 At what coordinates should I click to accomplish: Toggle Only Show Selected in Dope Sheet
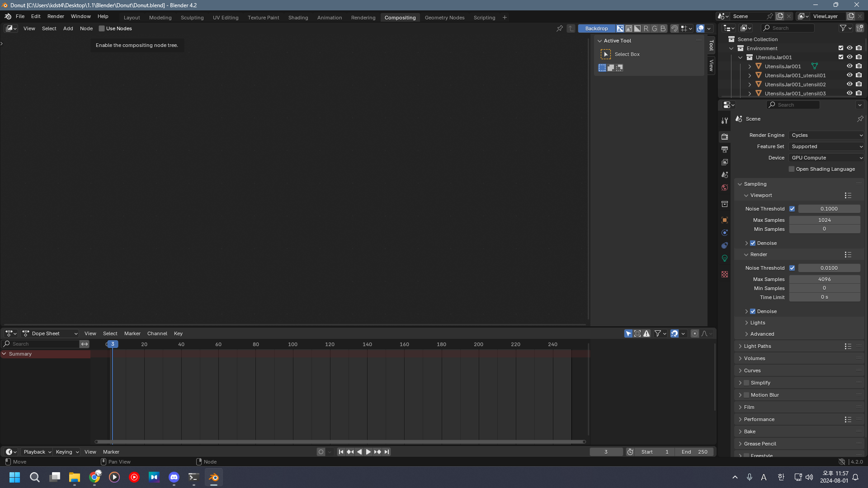[628, 333]
